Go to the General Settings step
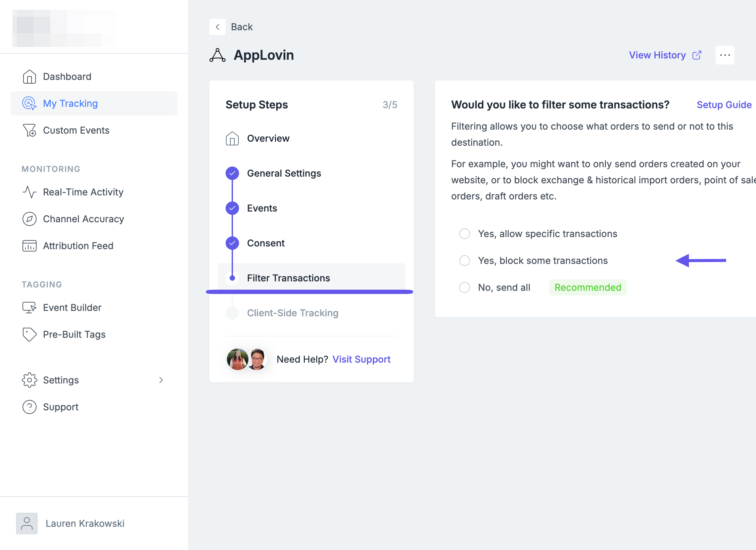This screenshot has height=550, width=756. click(x=312, y=173)
